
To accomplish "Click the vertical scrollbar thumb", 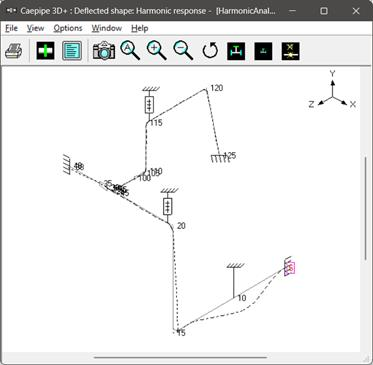I will (x=366, y=208).
